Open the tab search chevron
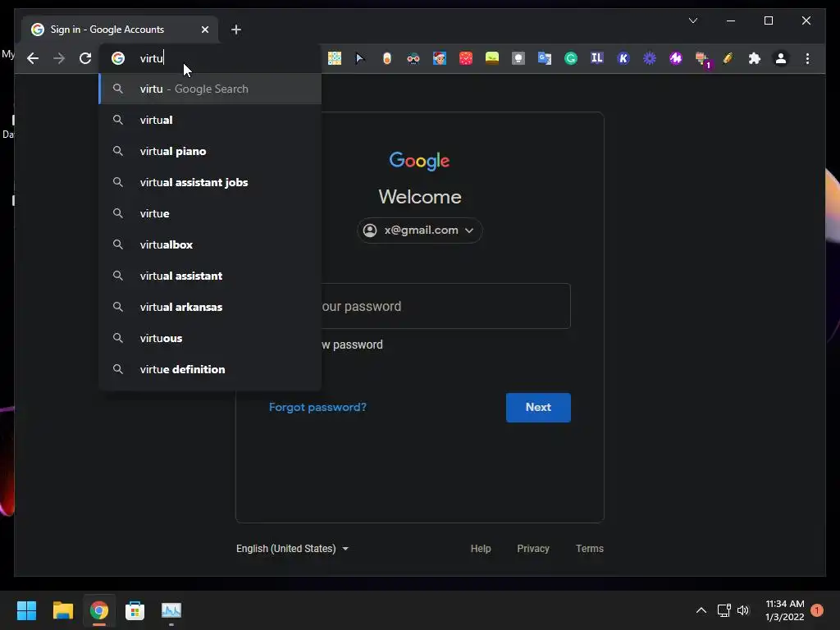 [x=692, y=21]
